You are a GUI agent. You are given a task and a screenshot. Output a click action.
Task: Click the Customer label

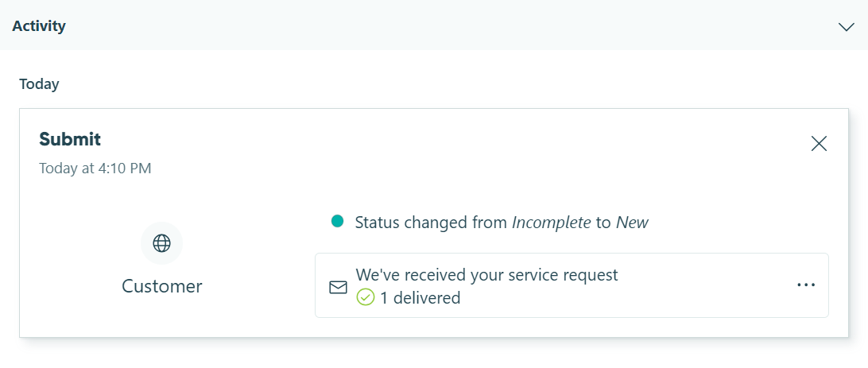click(x=162, y=286)
